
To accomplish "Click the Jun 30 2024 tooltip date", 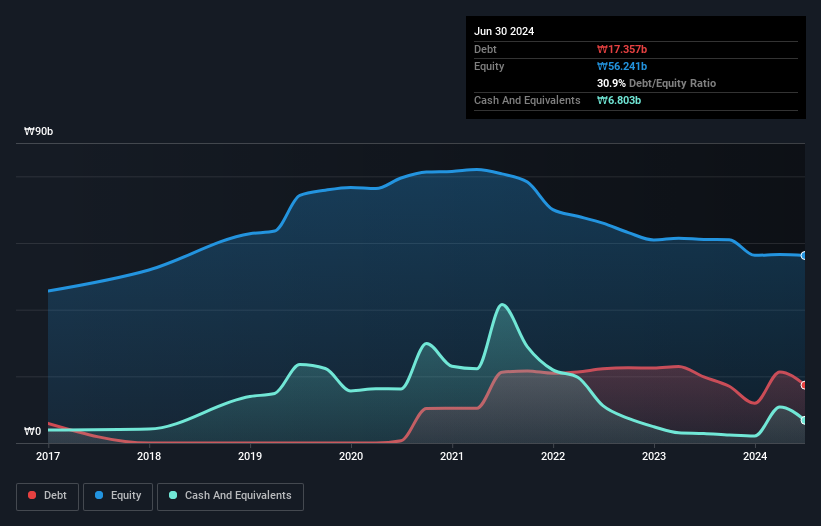I will point(504,31).
